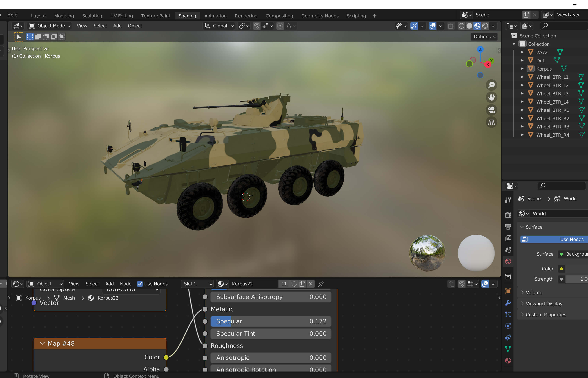Open the Node menu in node editor
Screen dimensions: 588x378
coord(126,284)
